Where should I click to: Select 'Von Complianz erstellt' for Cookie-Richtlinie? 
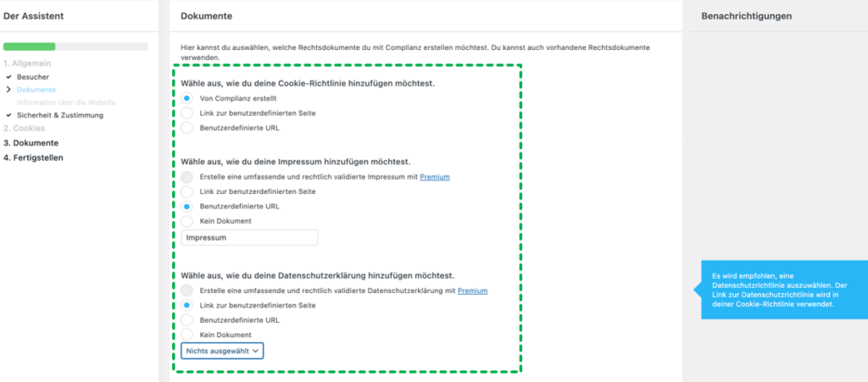pyautogui.click(x=187, y=98)
